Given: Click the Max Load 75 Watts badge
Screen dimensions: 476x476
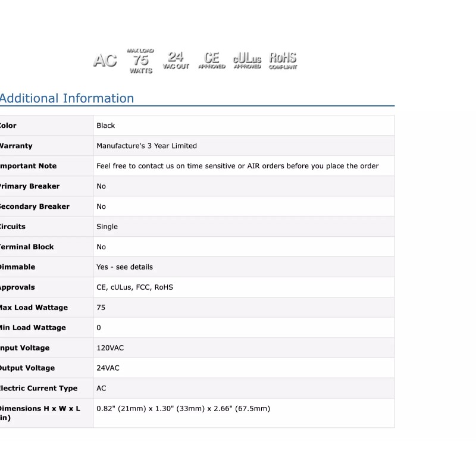Looking at the screenshot, I should pyautogui.click(x=141, y=61).
